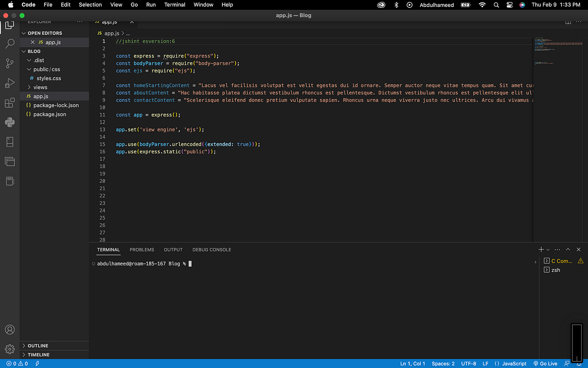Change encoding via UTF-8
The image size is (588, 368).
(x=468, y=364)
